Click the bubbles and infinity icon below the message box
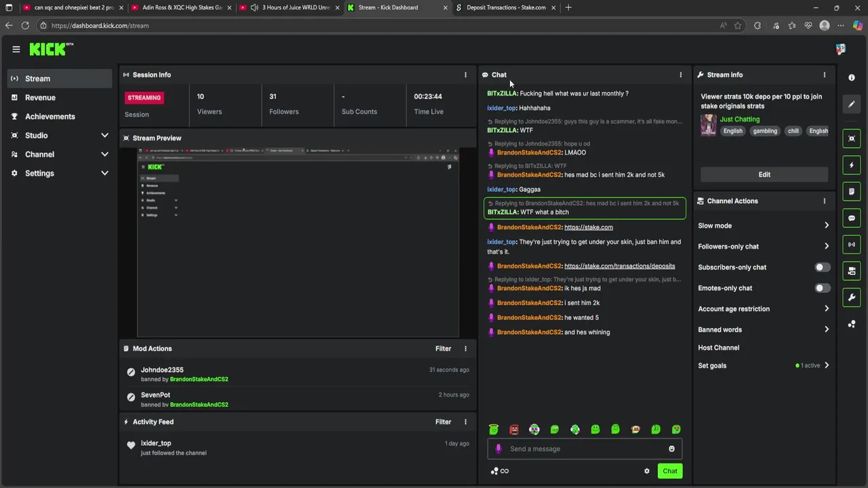Viewport: 868px width, 488px height. [500, 471]
